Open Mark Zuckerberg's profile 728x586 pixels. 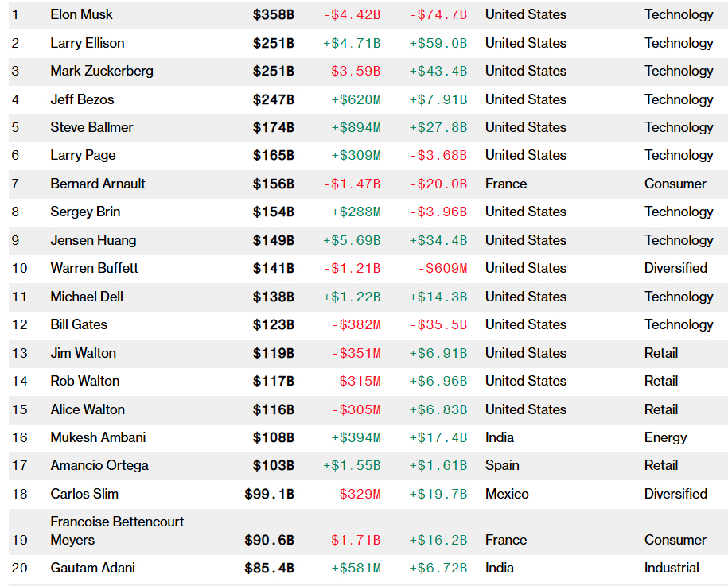click(102, 71)
